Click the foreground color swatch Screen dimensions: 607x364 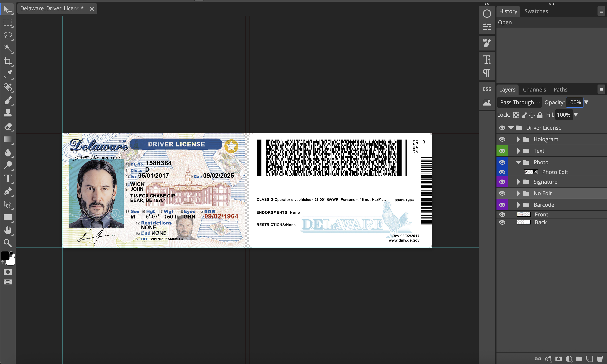[5, 256]
